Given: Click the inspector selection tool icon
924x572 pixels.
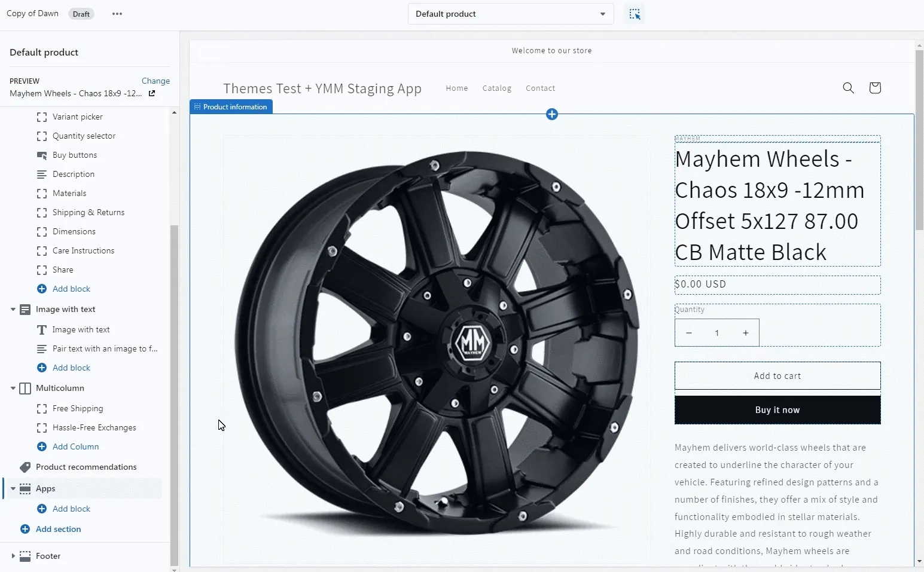Looking at the screenshot, I should 635,14.
